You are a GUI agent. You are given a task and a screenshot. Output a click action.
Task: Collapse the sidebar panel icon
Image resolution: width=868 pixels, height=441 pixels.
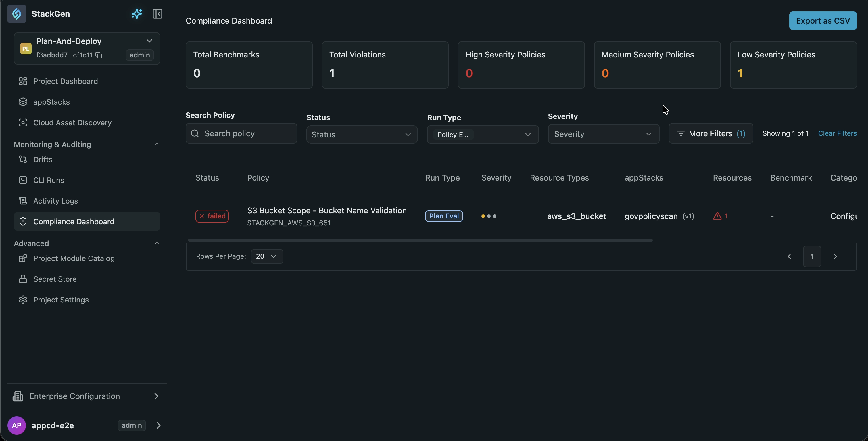tap(157, 14)
